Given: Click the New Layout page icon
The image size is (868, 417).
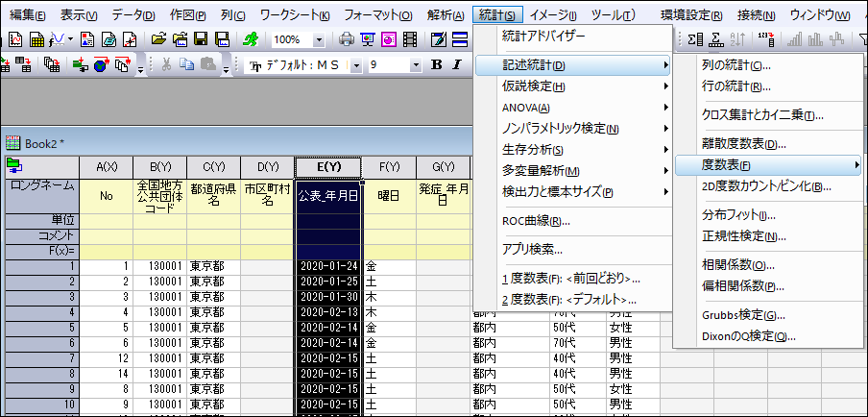Looking at the screenshot, I should point(88,39).
